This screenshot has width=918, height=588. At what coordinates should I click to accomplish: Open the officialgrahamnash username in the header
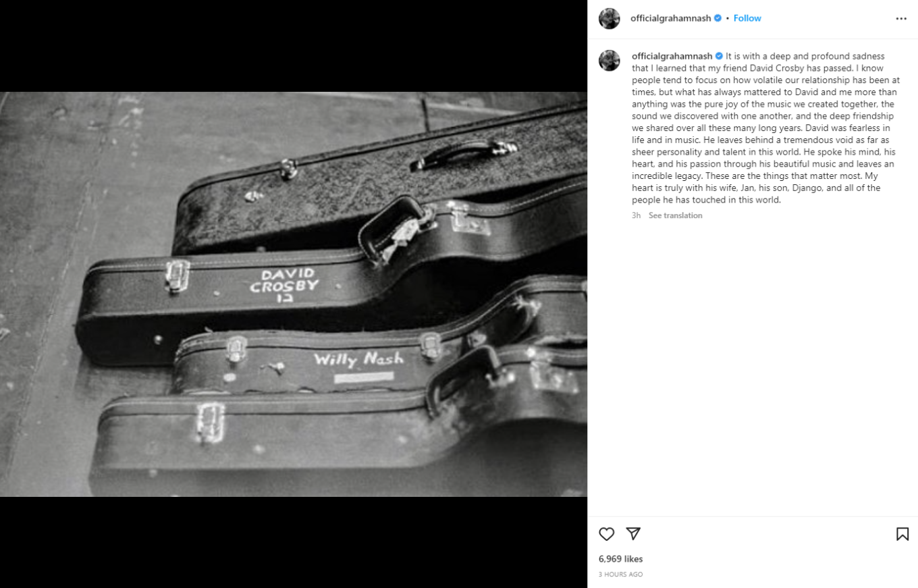670,18
